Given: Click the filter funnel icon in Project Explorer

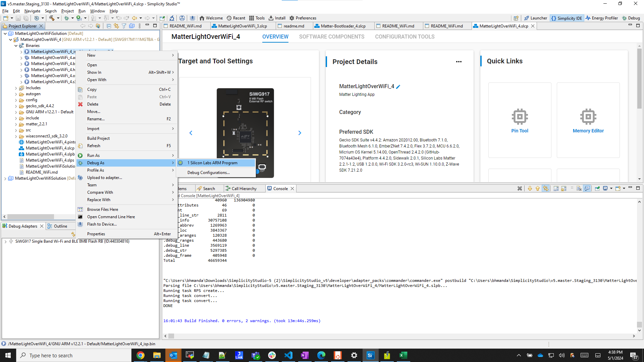Looking at the screenshot, I should pyautogui.click(x=124, y=26).
